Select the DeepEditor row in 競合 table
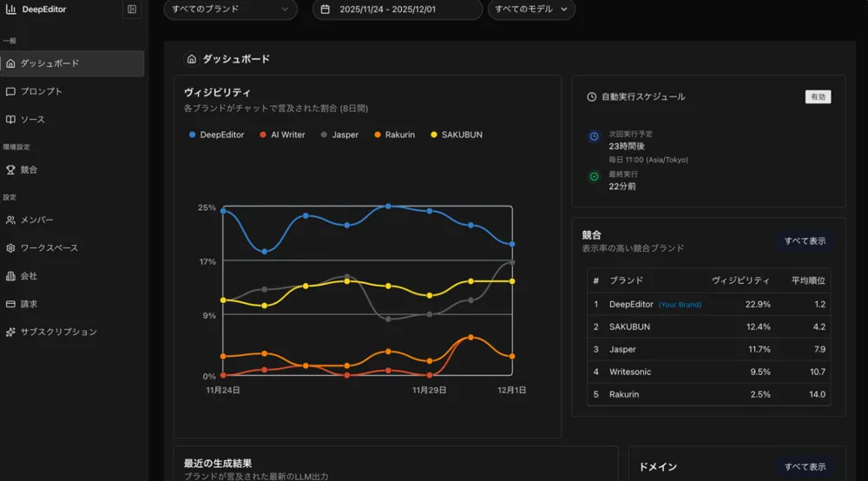868x481 pixels. click(x=708, y=304)
